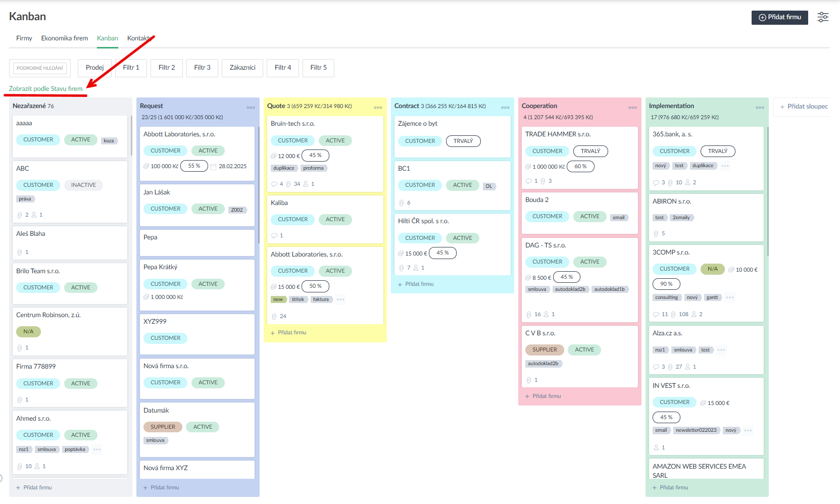Image resolution: width=840 pixels, height=504 pixels.
Task: Open the settings sliders icon at top right
Action: [823, 17]
